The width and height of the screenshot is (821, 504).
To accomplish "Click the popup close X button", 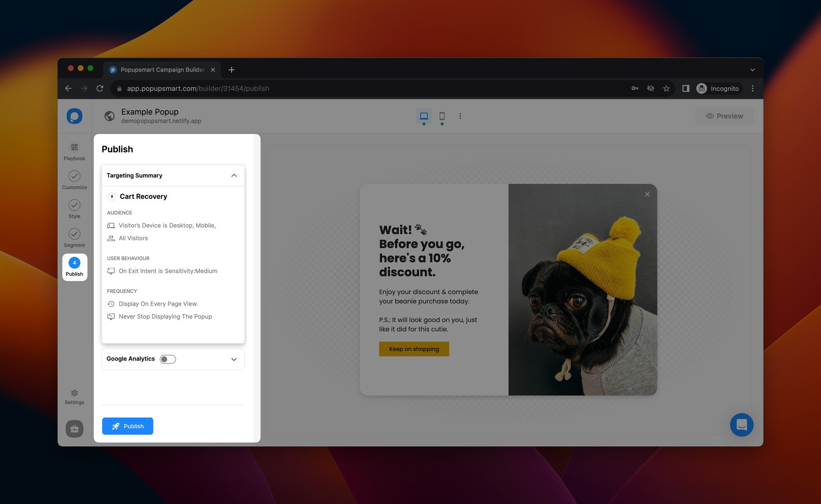I will click(x=647, y=194).
